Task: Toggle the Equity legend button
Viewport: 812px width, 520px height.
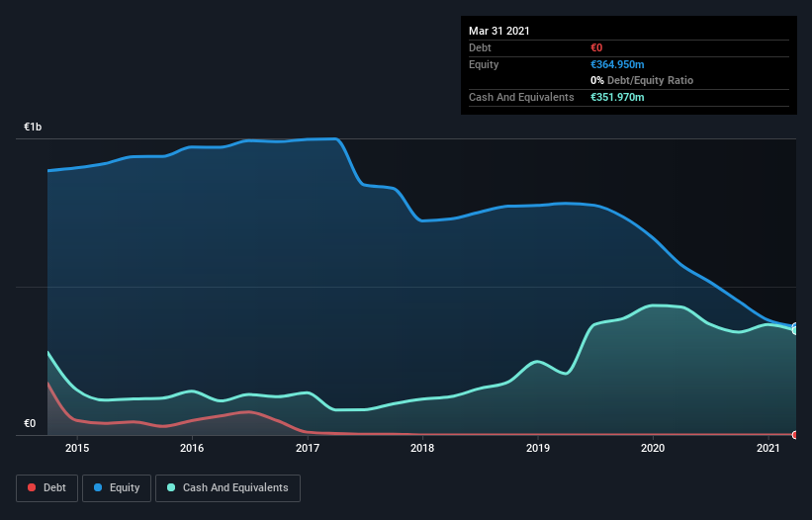Action: [117, 488]
